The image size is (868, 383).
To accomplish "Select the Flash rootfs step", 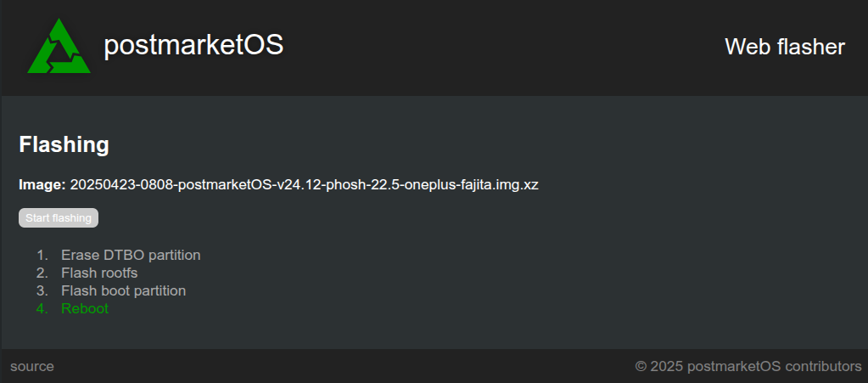I will [99, 273].
